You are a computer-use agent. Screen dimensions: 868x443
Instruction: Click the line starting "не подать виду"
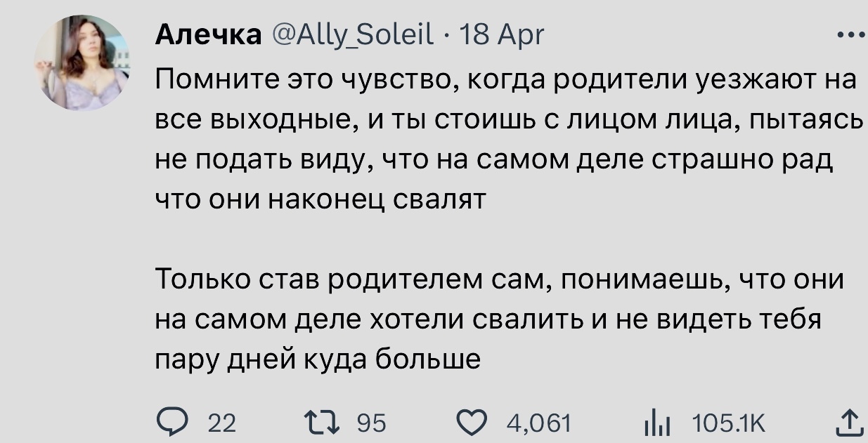tap(493, 161)
